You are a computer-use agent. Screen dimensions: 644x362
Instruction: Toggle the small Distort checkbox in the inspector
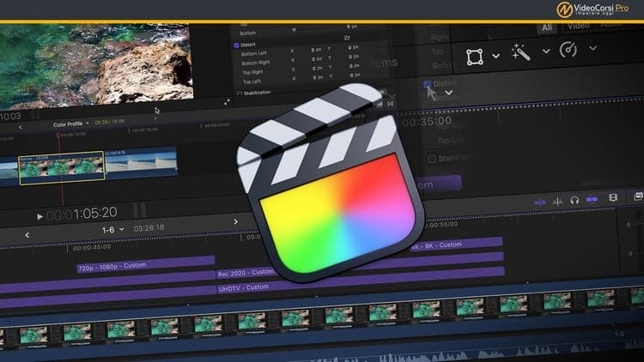236,45
